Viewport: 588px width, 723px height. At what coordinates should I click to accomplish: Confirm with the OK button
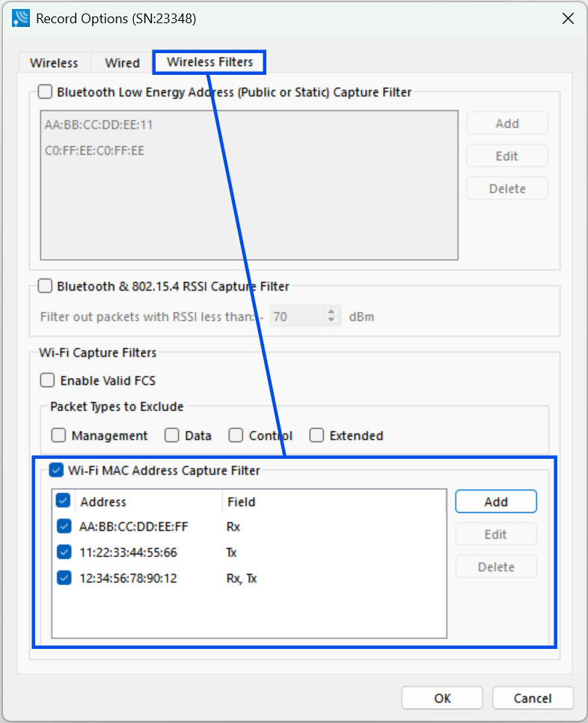click(x=442, y=698)
